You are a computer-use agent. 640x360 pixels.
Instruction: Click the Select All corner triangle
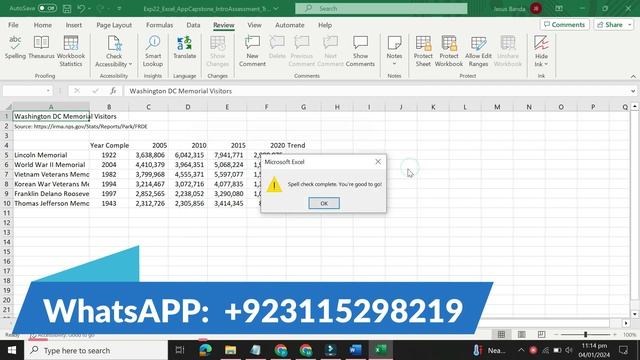(8, 107)
